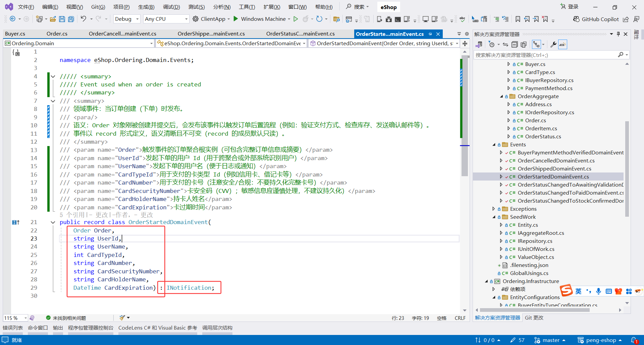Switch Solution Explorer views icon
This screenshot has height=345, width=644.
[x=479, y=44]
